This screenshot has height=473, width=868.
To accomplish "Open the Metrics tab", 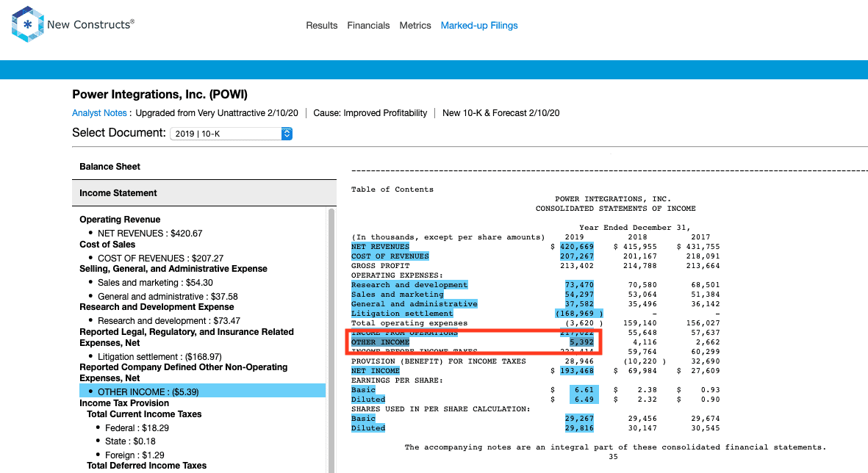I will 415,26.
